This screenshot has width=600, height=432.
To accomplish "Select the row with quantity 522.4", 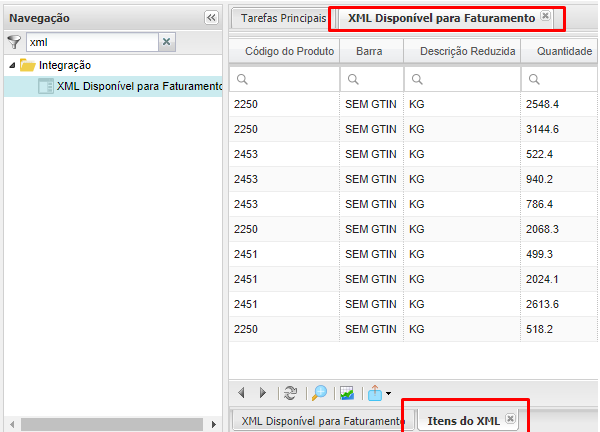I will 413,154.
